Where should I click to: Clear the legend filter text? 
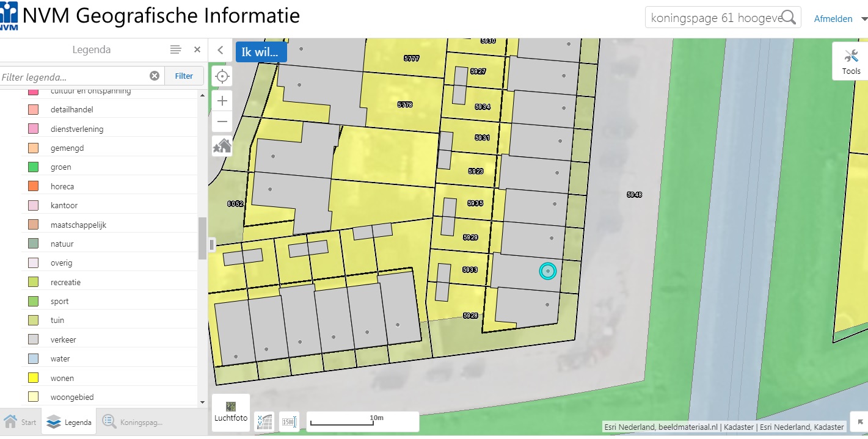155,76
